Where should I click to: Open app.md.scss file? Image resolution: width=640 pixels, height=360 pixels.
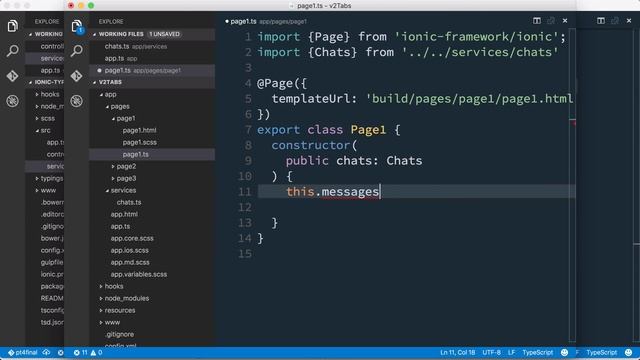point(130,262)
